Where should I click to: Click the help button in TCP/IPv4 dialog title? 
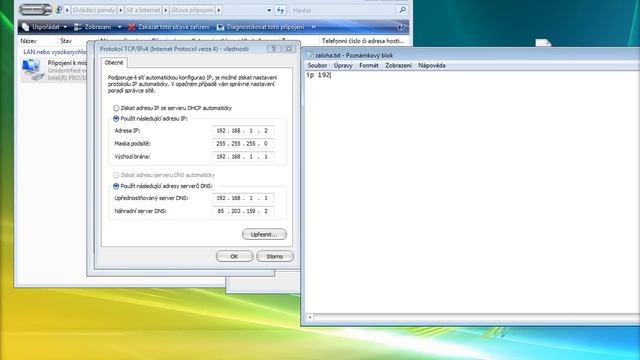point(274,49)
